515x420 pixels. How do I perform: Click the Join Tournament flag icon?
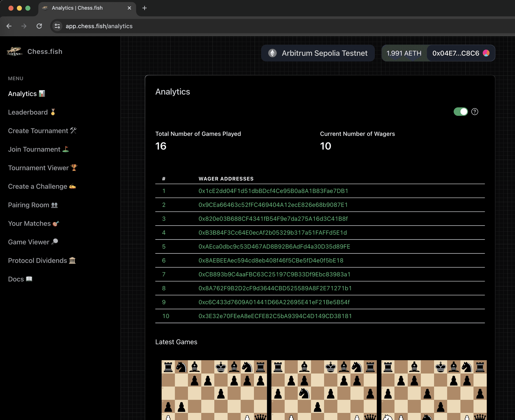66,149
